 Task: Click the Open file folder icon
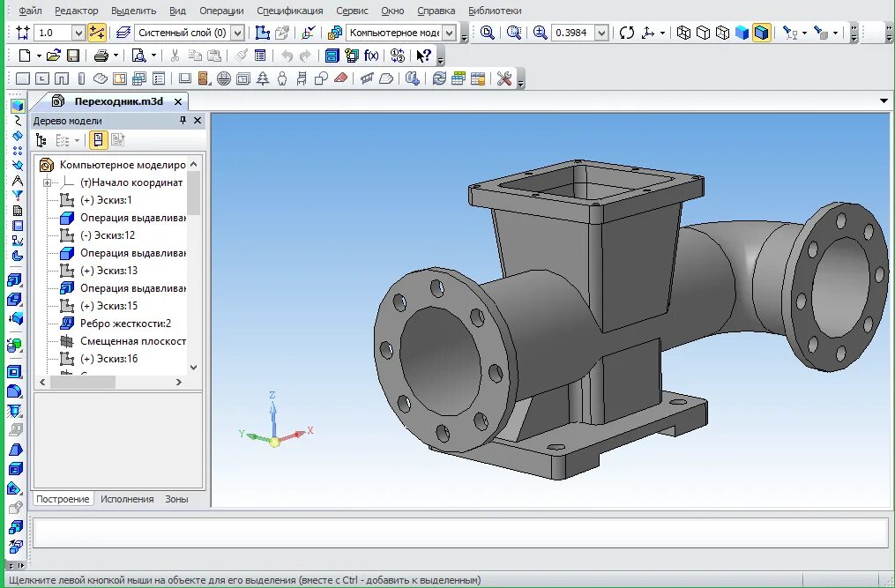[x=54, y=56]
